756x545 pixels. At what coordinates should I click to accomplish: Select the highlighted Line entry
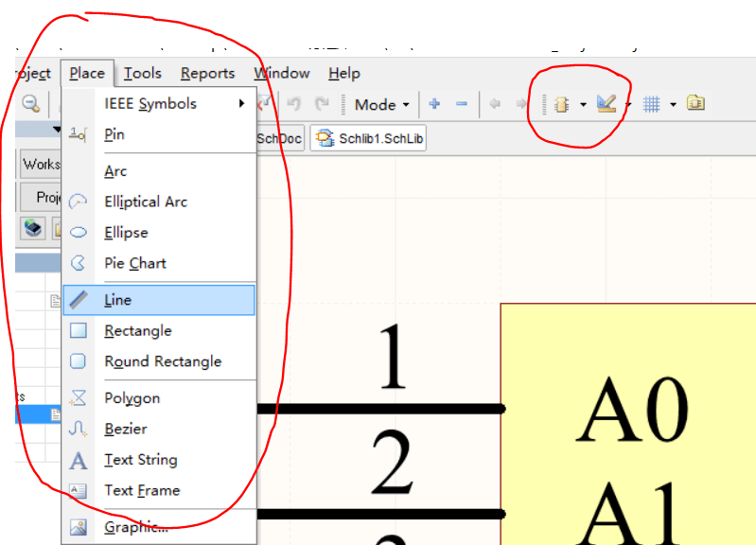coord(159,300)
